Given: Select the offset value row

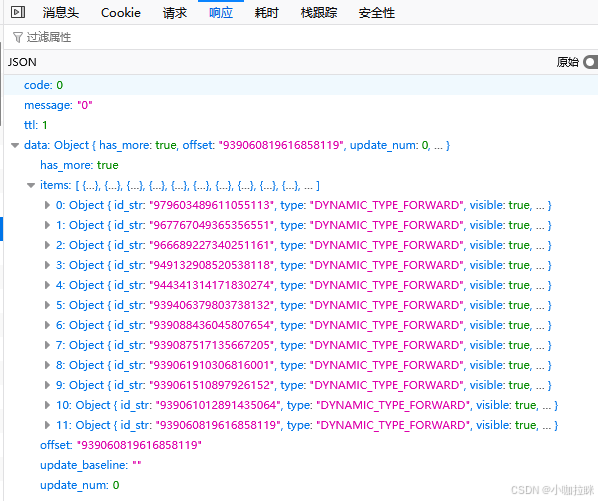Looking at the screenshot, I should [301, 445].
